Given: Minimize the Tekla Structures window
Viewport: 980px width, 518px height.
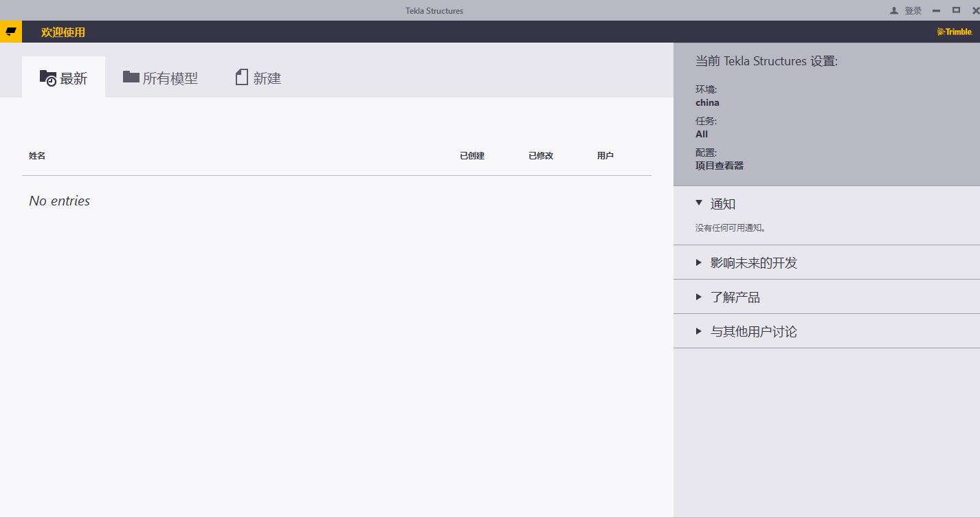Looking at the screenshot, I should 936,10.
